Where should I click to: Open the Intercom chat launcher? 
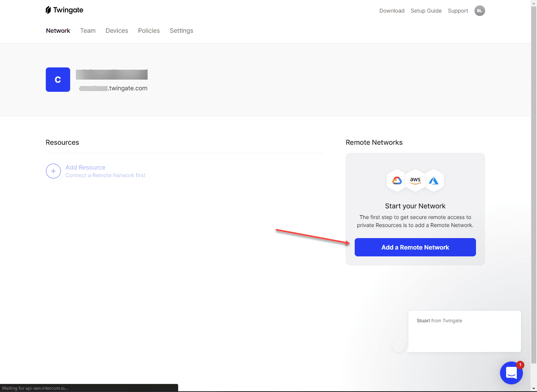coord(511,373)
